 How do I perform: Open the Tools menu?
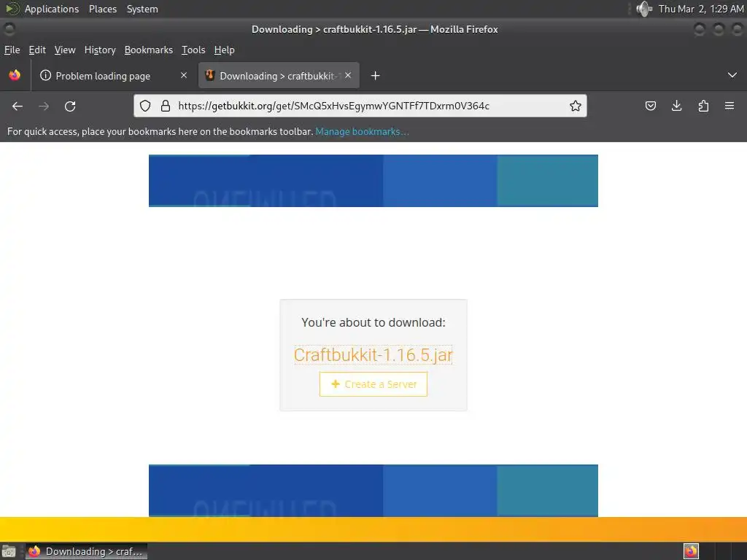point(193,50)
